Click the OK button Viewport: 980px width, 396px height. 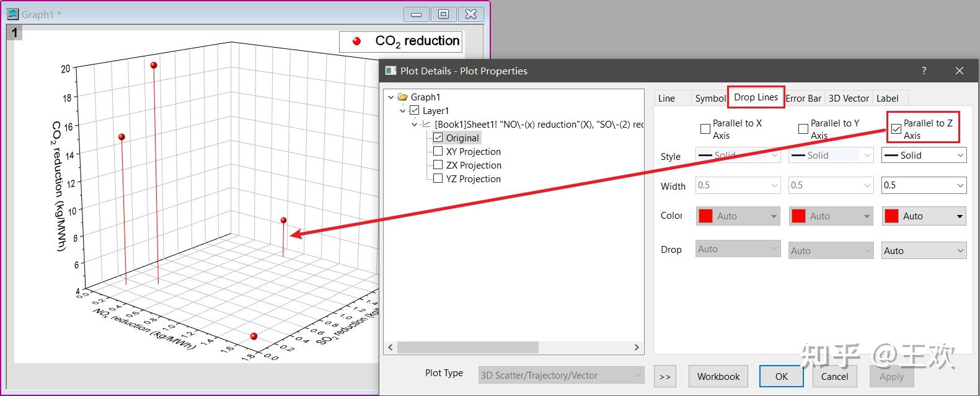click(782, 376)
